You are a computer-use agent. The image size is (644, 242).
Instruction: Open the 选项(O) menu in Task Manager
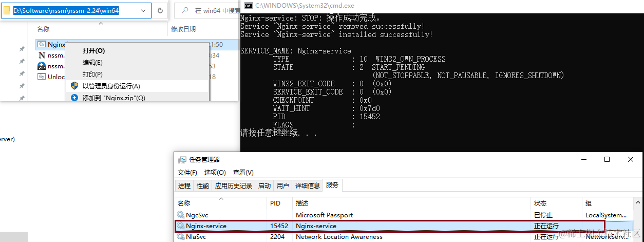[x=215, y=173]
